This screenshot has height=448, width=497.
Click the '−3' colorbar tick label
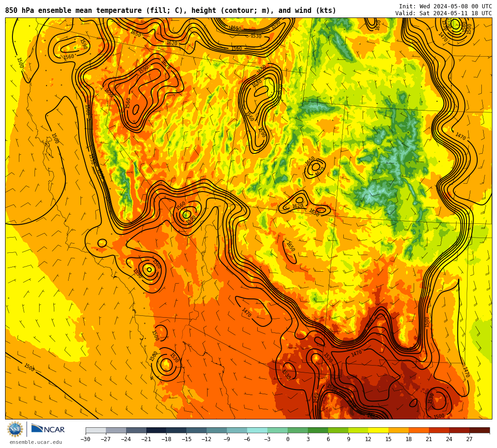(267, 439)
